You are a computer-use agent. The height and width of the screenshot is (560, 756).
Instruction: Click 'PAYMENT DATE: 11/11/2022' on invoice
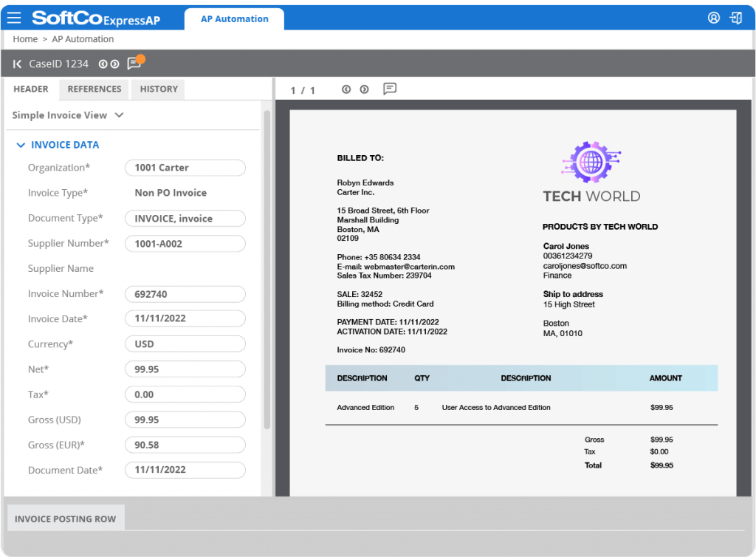(388, 321)
